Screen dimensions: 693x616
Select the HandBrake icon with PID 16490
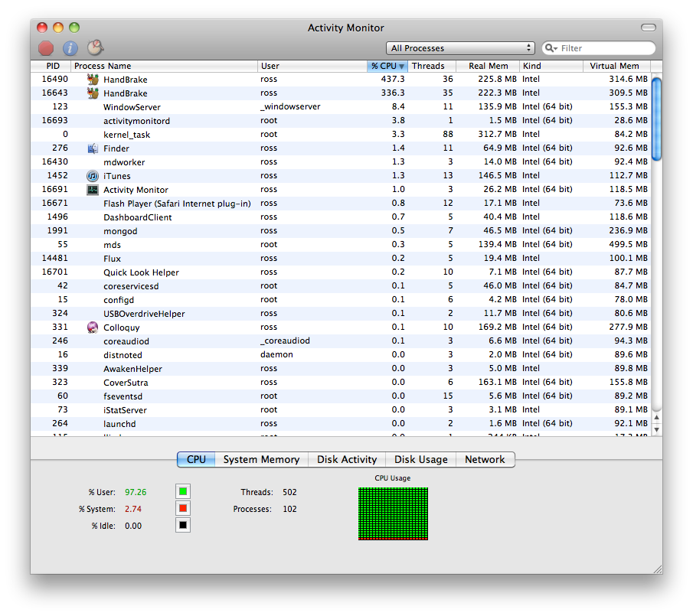click(x=93, y=80)
